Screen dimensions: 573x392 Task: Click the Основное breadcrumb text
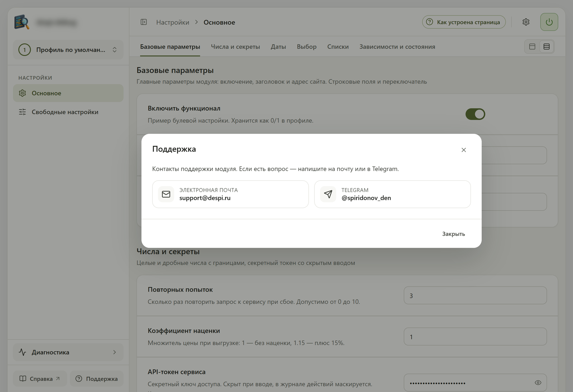tap(219, 22)
